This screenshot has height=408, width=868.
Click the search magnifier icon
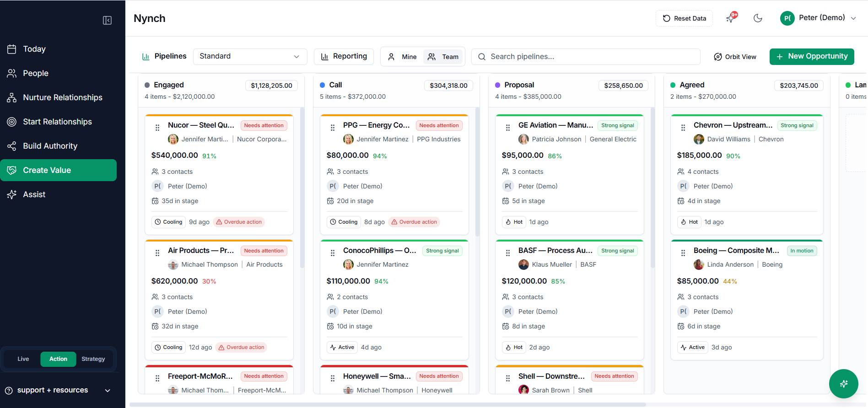[482, 57]
